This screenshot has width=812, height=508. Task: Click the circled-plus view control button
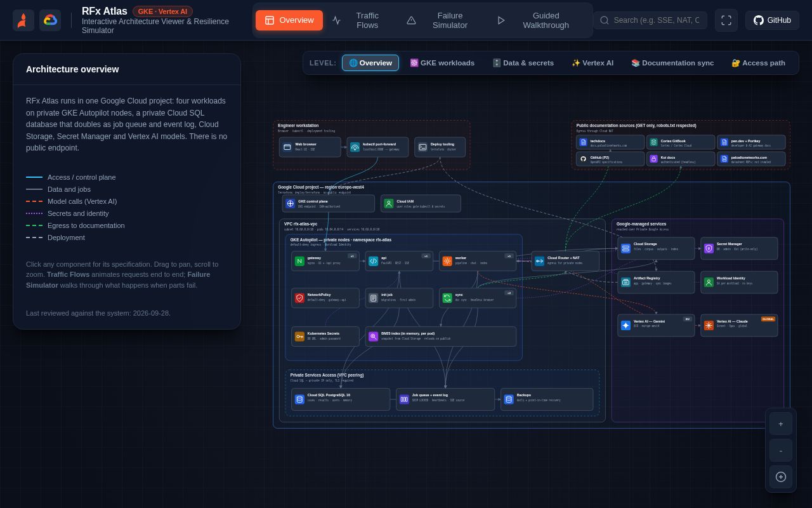tap(781, 477)
